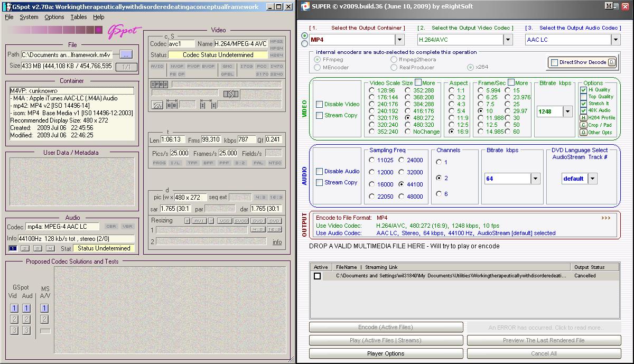Viewport: 634px width, 364px height.
Task: Open the File menu in GSpot
Action: [9, 17]
